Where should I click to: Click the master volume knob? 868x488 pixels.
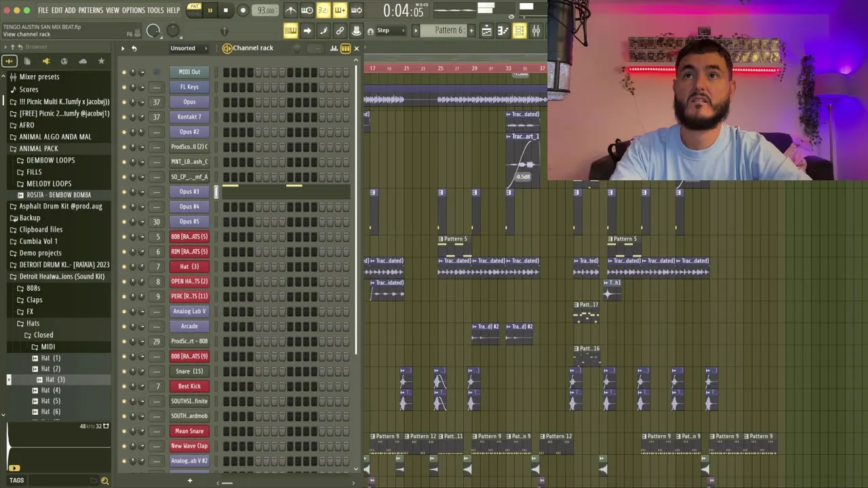pyautogui.click(x=153, y=30)
